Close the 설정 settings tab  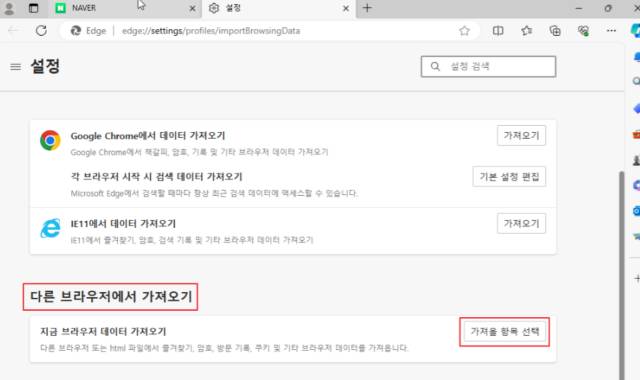tap(346, 8)
